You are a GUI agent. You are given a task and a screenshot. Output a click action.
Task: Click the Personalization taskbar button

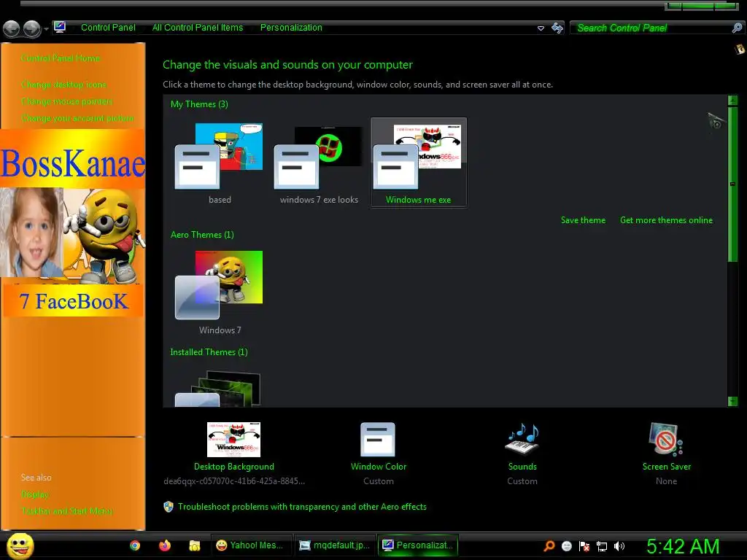(x=418, y=545)
